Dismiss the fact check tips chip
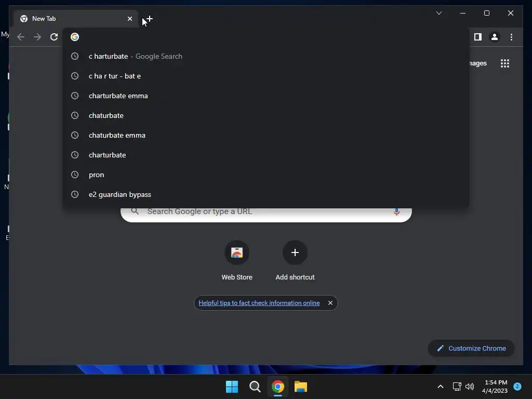Viewport: 532px width, 399px height. point(330,303)
